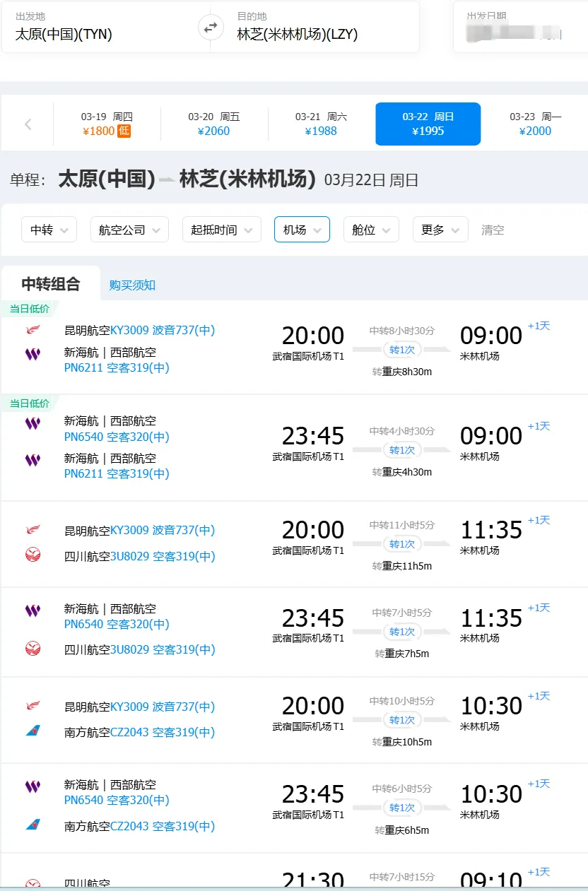Select date 03-21 周六 ¥1988
The width and height of the screenshot is (588, 891).
321,124
